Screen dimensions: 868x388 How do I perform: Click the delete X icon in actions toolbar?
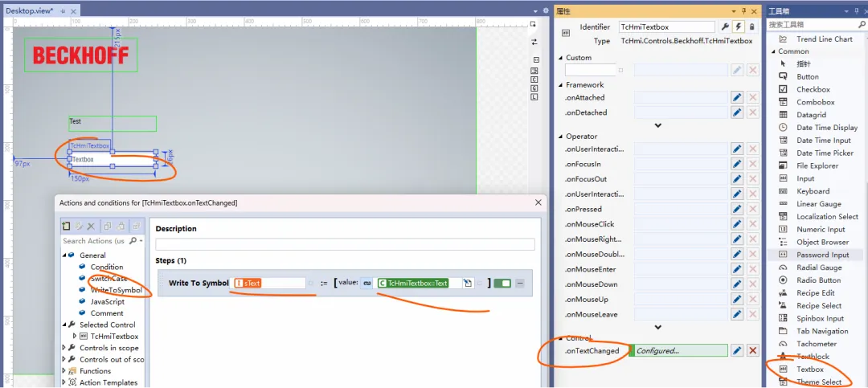92,226
